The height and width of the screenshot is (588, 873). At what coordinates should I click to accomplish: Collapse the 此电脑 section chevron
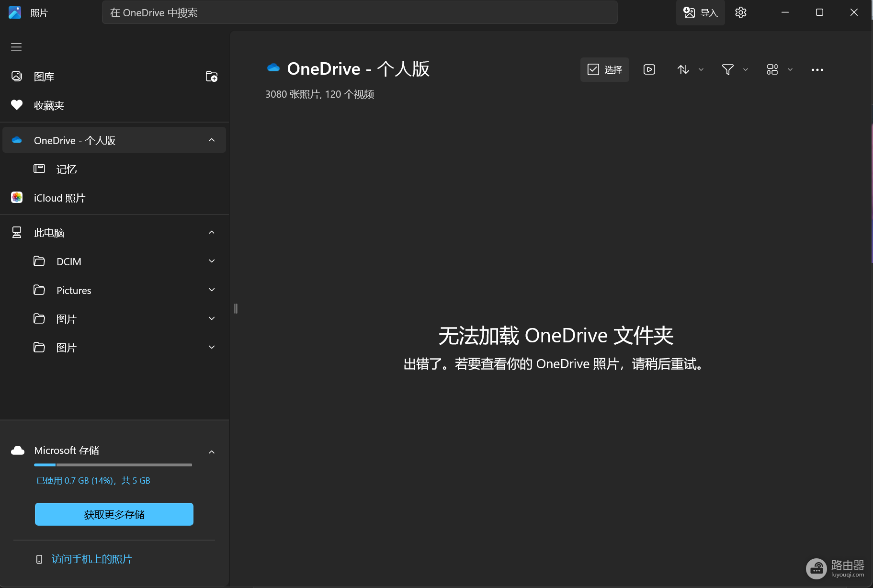tap(212, 232)
